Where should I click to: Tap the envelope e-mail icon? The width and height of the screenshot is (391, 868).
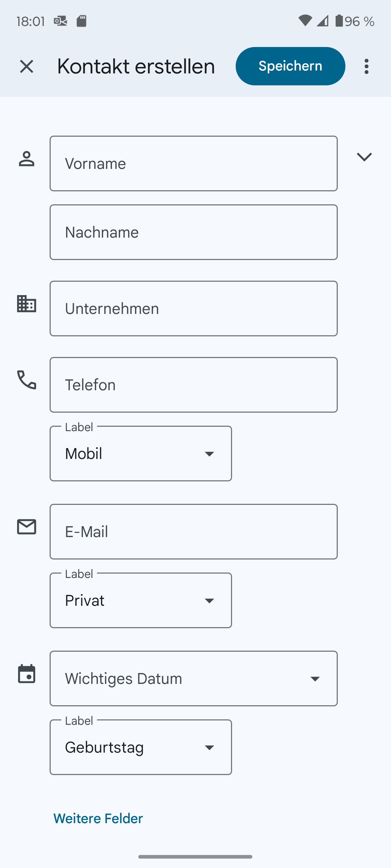(x=26, y=527)
